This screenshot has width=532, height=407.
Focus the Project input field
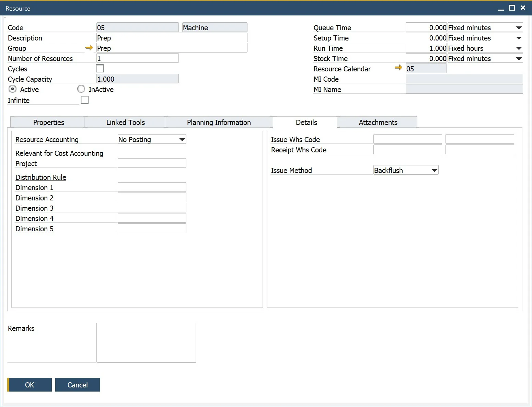[x=152, y=163]
